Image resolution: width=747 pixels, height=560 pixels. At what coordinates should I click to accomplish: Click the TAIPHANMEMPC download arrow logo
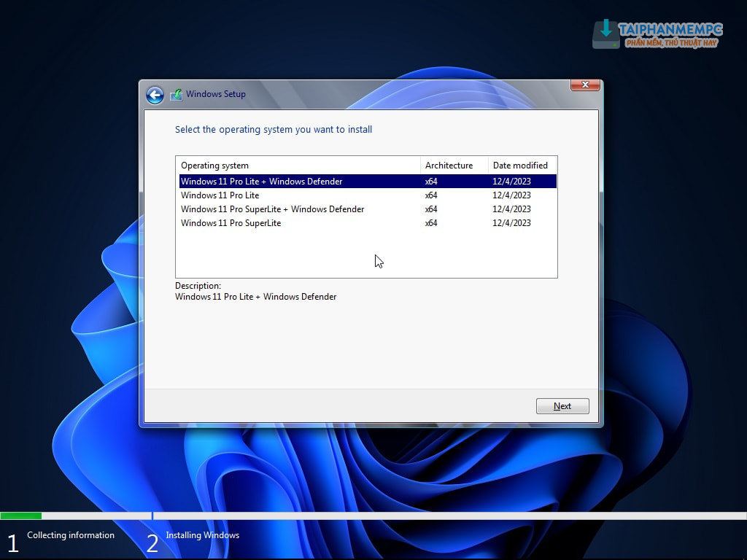click(x=605, y=33)
